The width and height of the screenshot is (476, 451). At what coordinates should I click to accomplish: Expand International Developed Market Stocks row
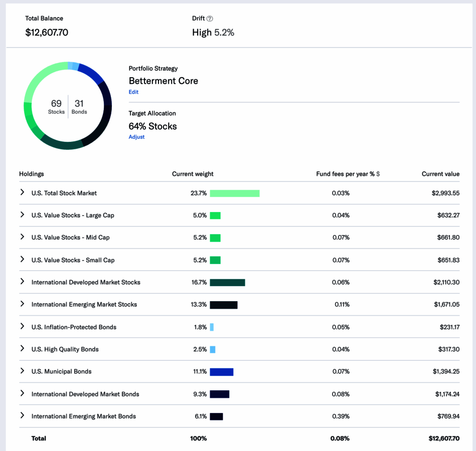pos(22,282)
